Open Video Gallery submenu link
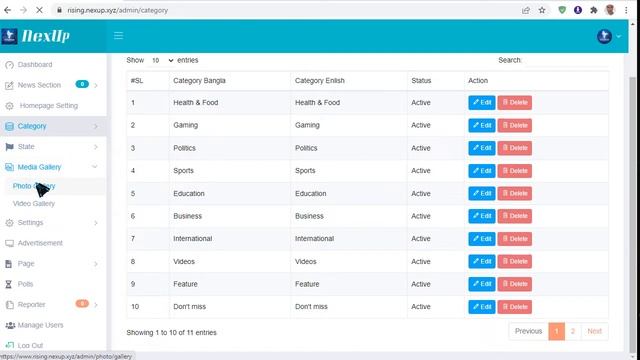Screen dimensions: 640x360 (x=34, y=204)
